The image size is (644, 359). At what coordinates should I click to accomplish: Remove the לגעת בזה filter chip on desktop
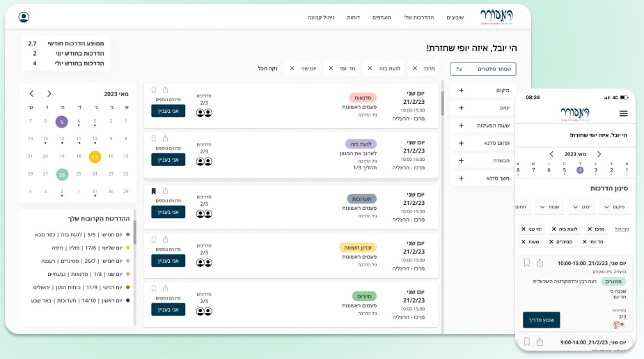(x=370, y=68)
